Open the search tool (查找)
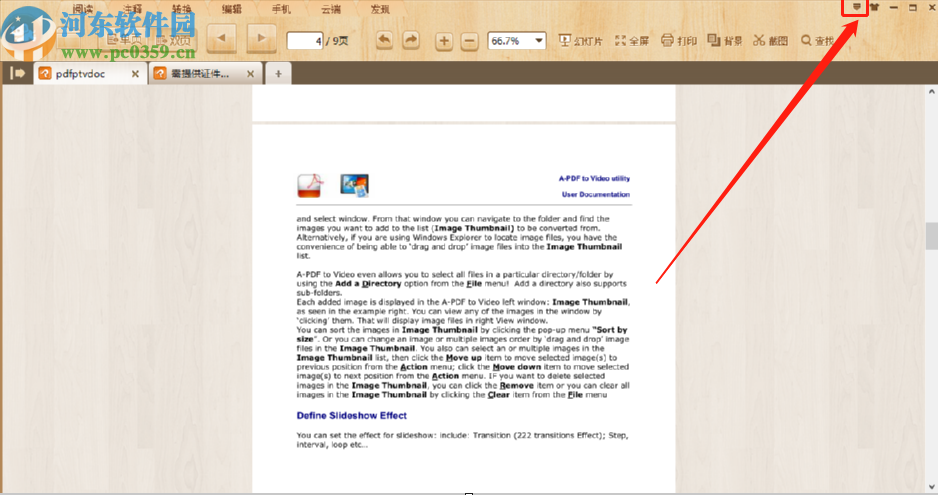938x495 pixels. click(x=817, y=41)
